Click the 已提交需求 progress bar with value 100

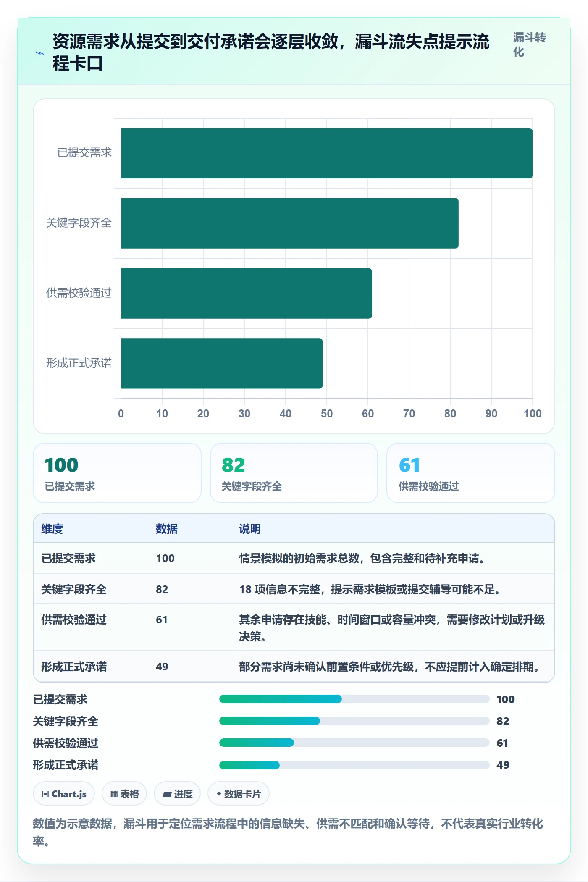[x=354, y=699]
